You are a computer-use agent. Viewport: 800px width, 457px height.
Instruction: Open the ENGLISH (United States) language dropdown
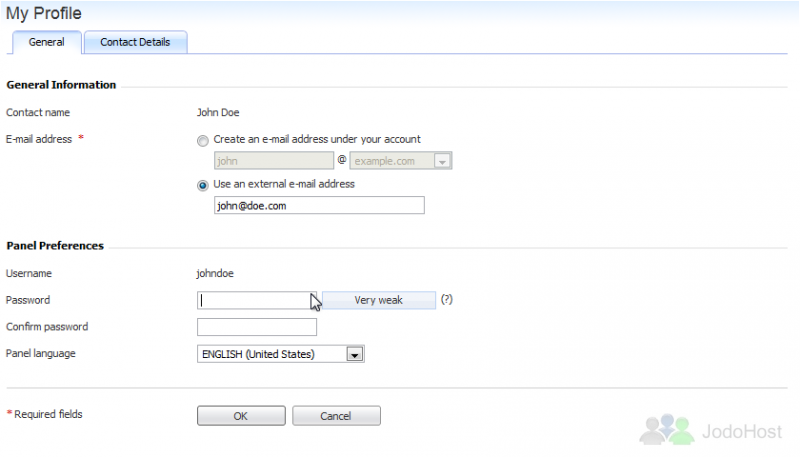click(281, 354)
